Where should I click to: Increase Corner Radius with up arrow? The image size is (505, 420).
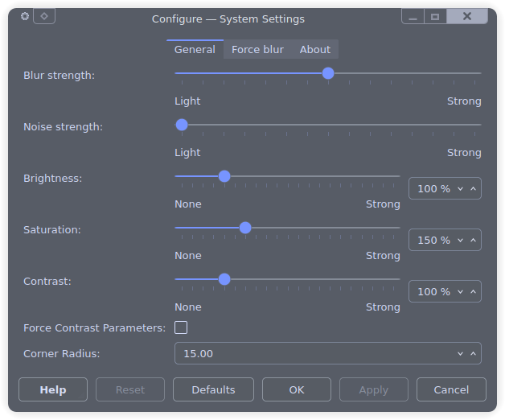(x=473, y=353)
